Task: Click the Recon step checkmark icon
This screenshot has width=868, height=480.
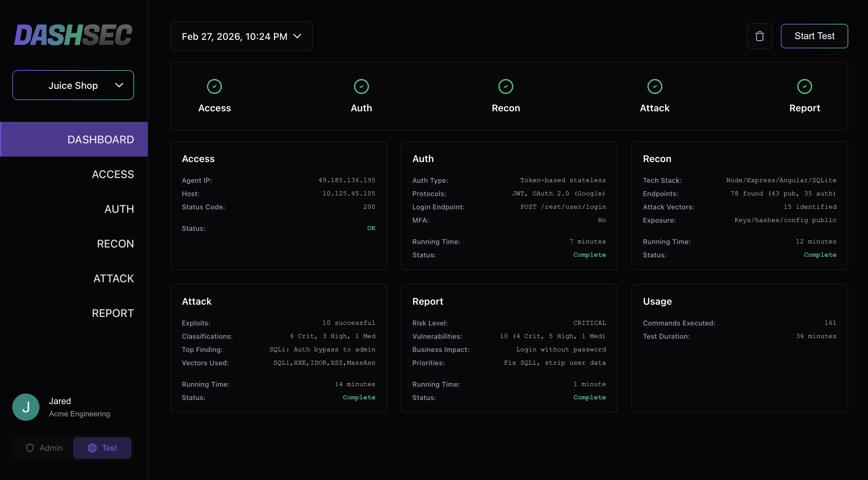Action: [506, 86]
